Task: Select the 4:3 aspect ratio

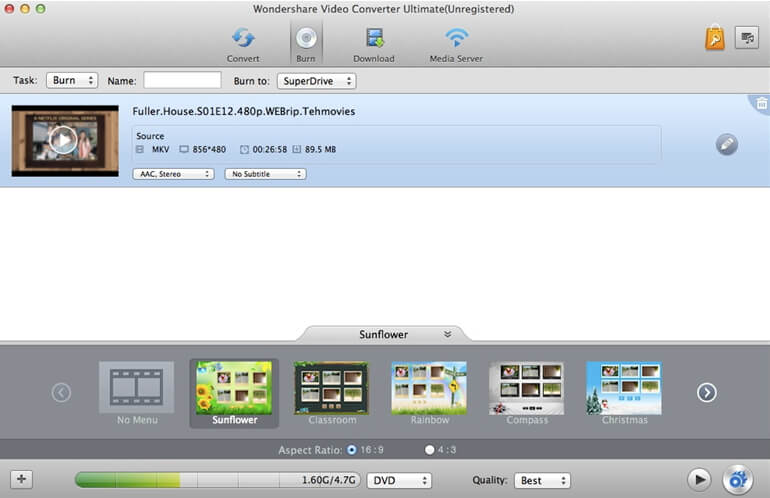Action: tap(430, 449)
